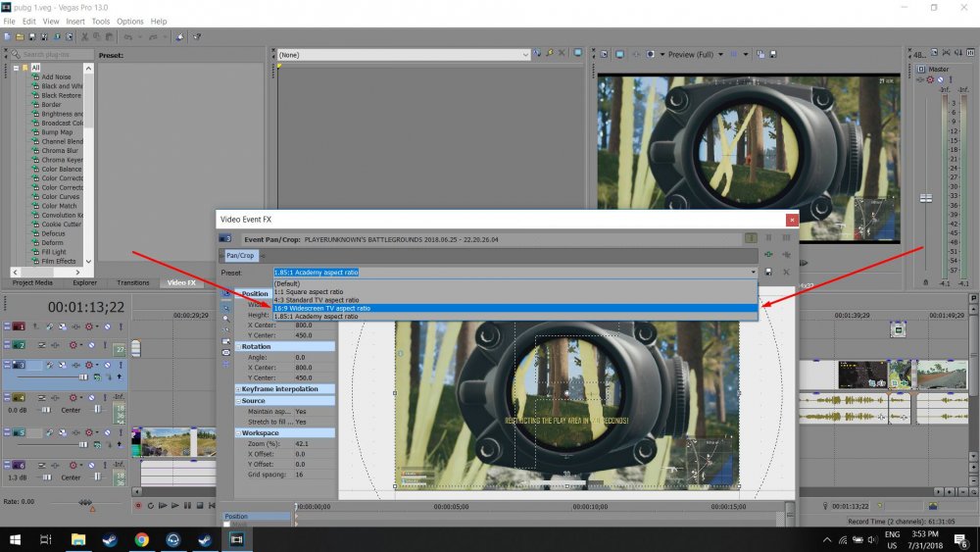Click the Plug-In Chain icon in Video Event FX
Image resolution: width=980 pixels, height=552 pixels.
pos(768,255)
